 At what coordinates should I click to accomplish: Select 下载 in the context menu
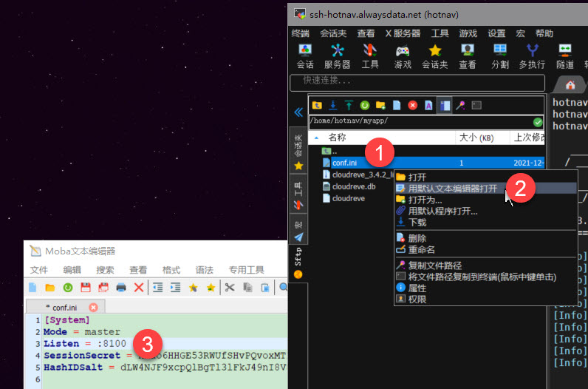pos(417,222)
